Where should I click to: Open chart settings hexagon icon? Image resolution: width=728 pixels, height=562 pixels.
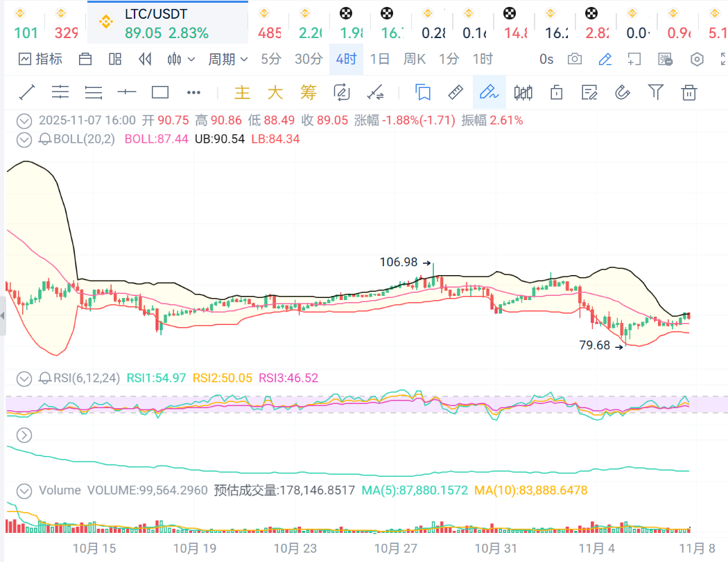tap(697, 59)
